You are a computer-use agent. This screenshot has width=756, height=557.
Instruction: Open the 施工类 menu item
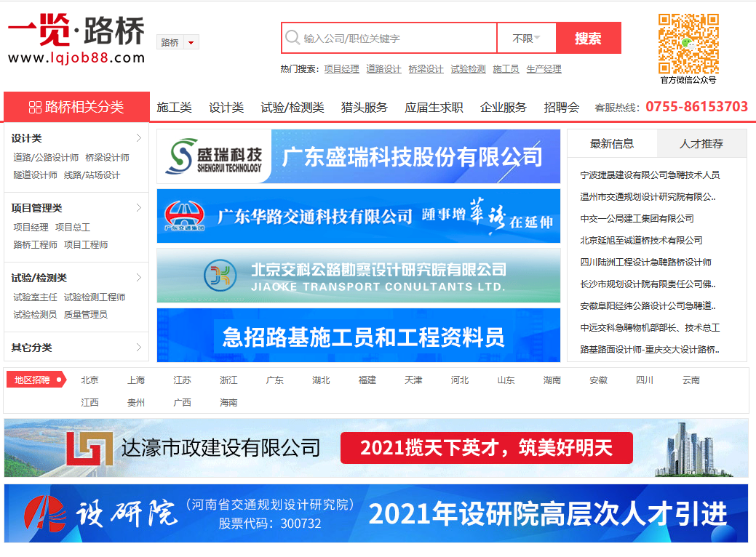(174, 108)
